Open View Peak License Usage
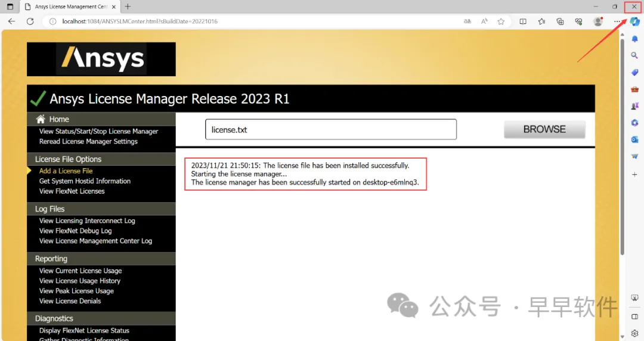644x341 pixels. pos(76,291)
